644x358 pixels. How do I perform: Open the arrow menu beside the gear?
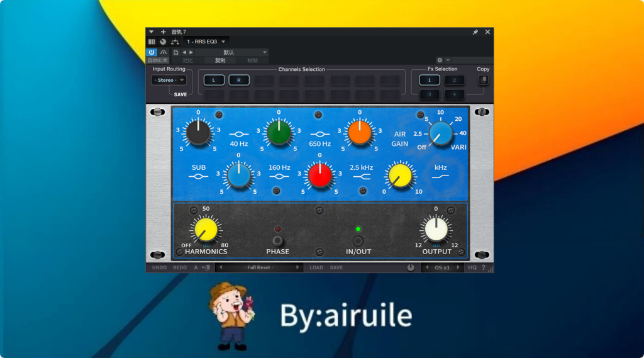click(448, 60)
